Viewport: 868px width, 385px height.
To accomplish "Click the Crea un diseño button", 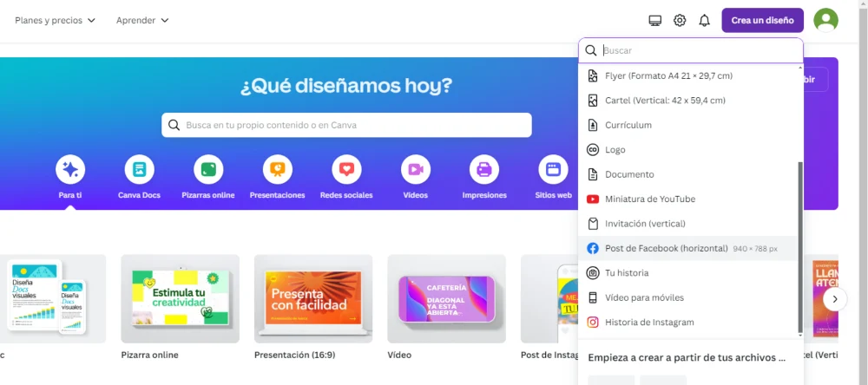I will click(762, 21).
